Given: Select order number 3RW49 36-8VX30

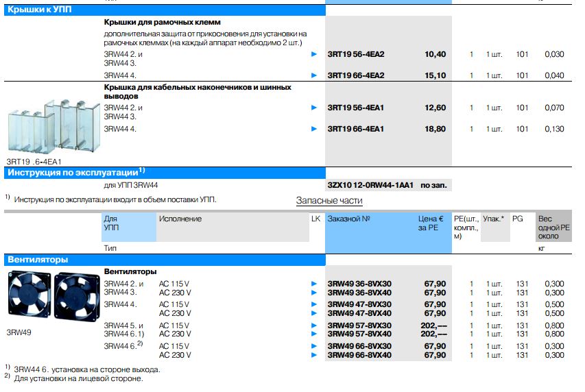Looking at the screenshot, I should pos(359,284).
